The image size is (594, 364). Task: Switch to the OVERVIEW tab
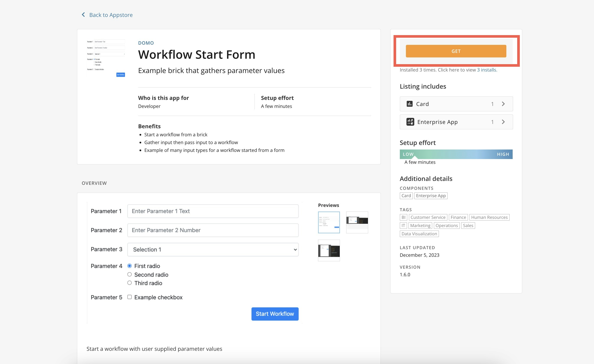point(94,183)
